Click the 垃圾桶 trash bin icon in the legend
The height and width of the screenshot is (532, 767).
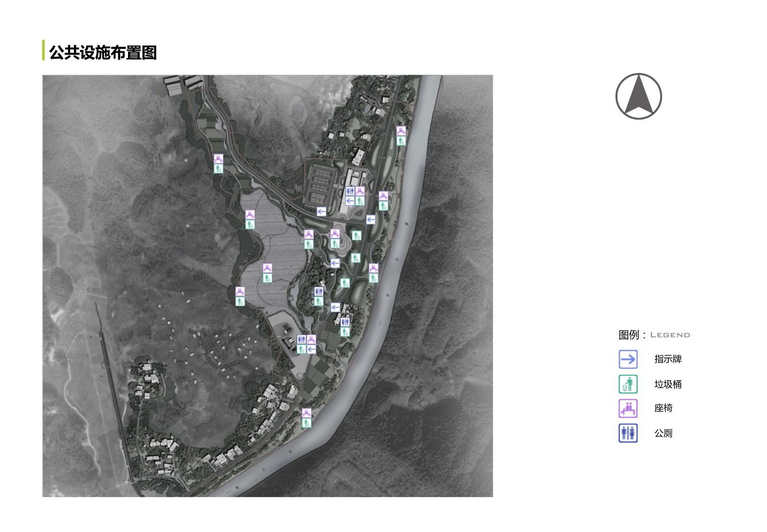[x=628, y=384]
